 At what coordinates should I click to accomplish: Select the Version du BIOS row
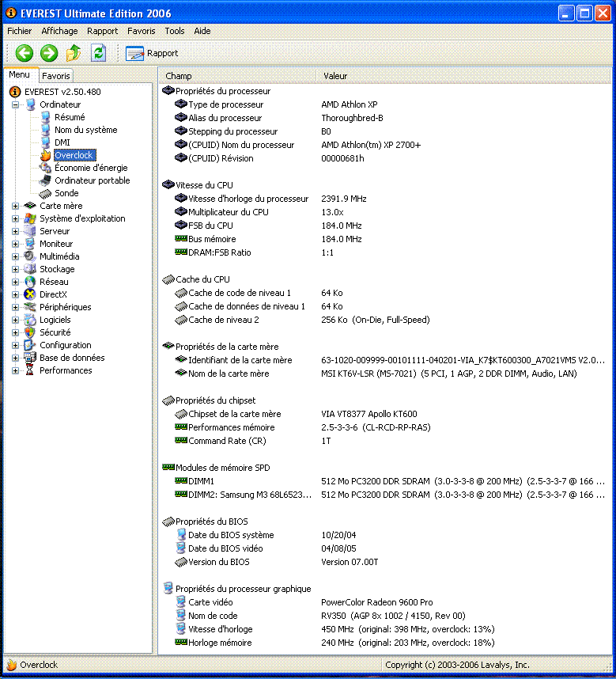point(384,562)
